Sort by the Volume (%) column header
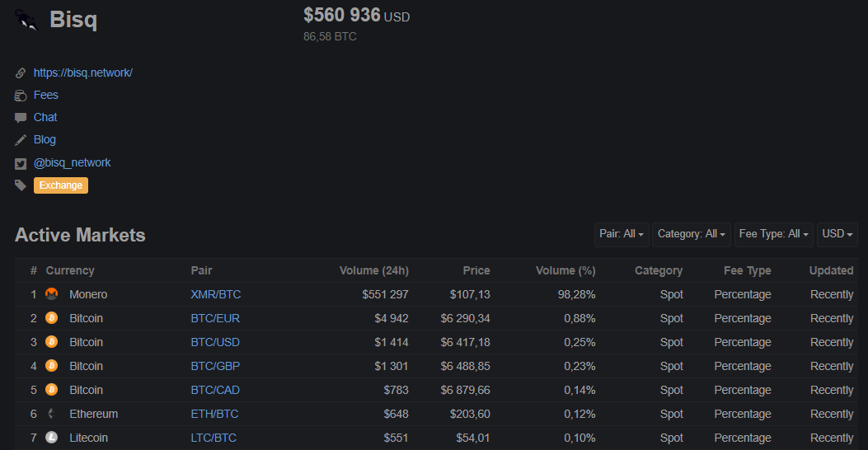The image size is (868, 450). click(565, 270)
